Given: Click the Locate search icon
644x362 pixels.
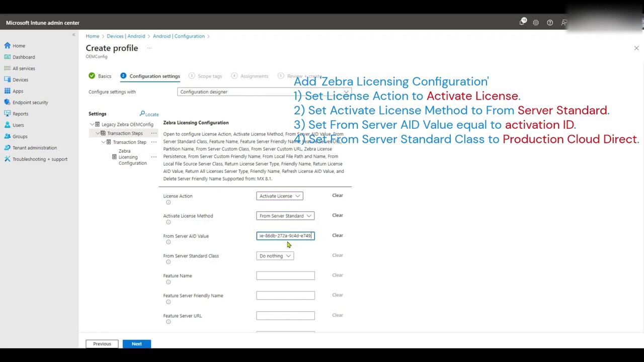Looking at the screenshot, I should point(142,114).
